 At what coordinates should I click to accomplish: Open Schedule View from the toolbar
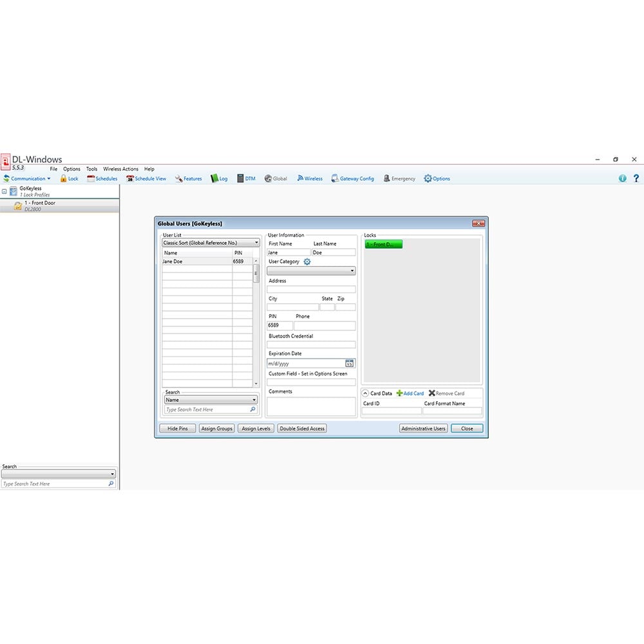click(146, 178)
